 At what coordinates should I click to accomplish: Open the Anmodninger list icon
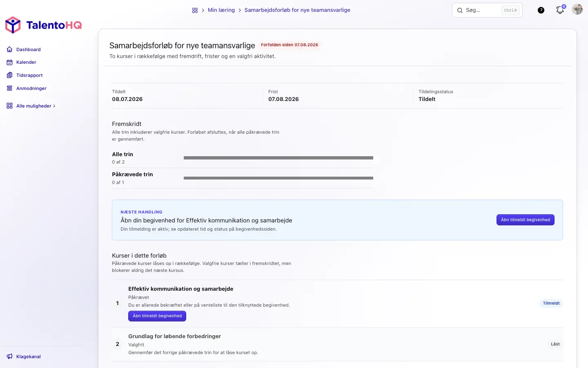(x=9, y=88)
